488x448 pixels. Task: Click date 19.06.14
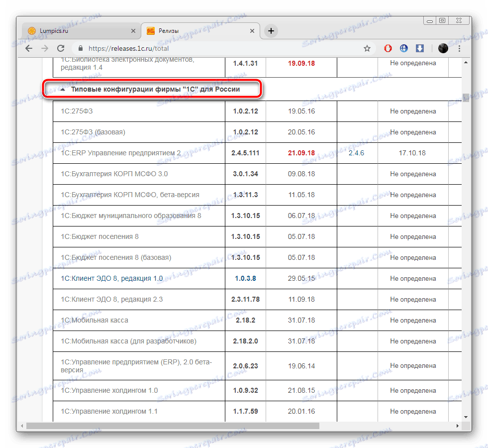tap(301, 366)
